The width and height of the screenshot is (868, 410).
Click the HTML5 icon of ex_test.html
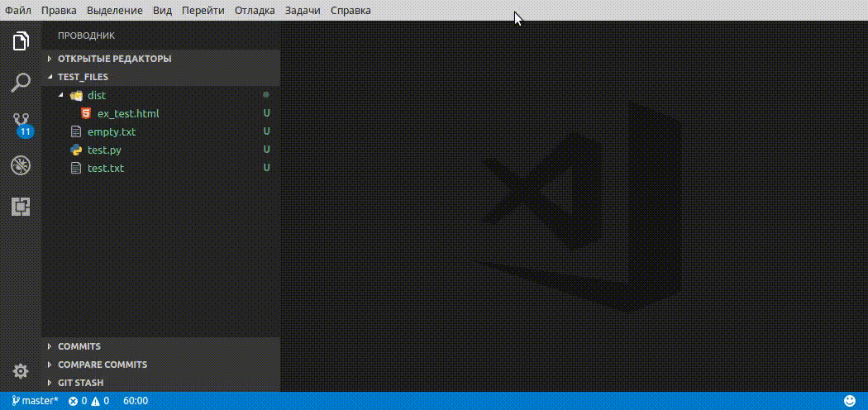tap(86, 113)
